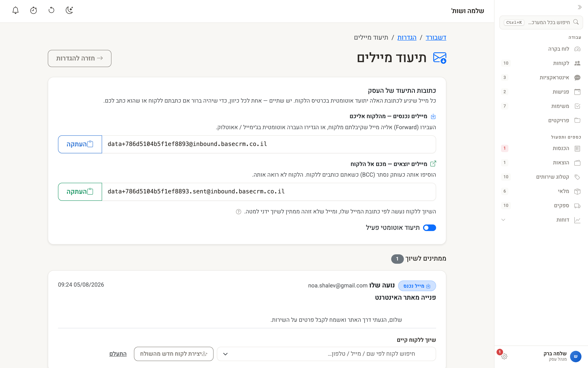Click the refresh icon in top bar
This screenshot has width=588, height=368.
tap(51, 10)
